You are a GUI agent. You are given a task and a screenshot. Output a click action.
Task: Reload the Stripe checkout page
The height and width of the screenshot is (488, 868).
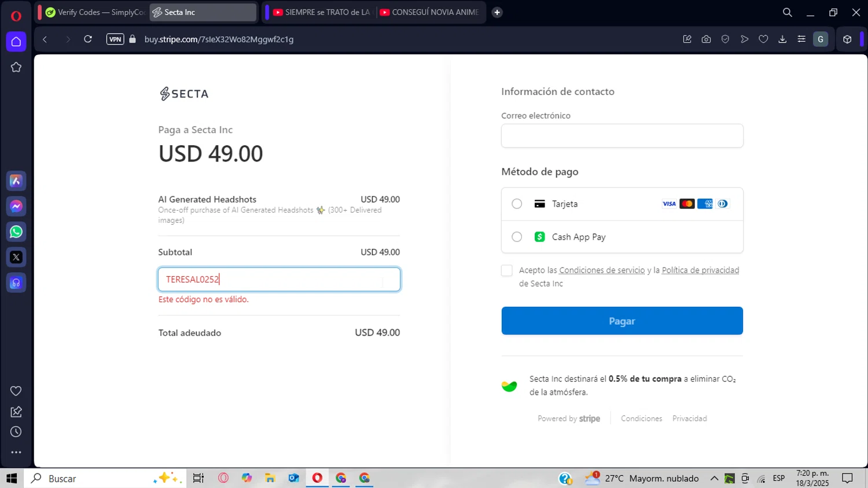(x=88, y=39)
